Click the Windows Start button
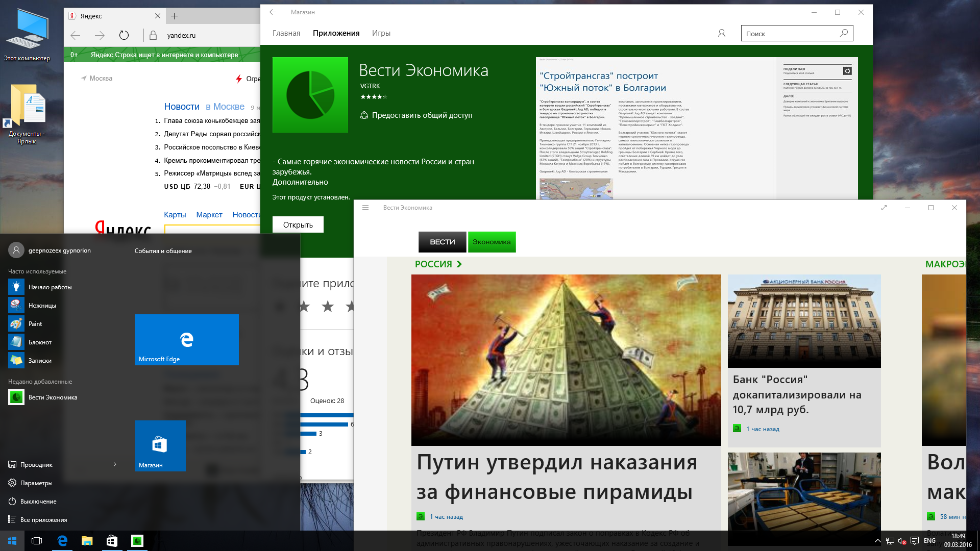The image size is (980, 551). tap(12, 541)
